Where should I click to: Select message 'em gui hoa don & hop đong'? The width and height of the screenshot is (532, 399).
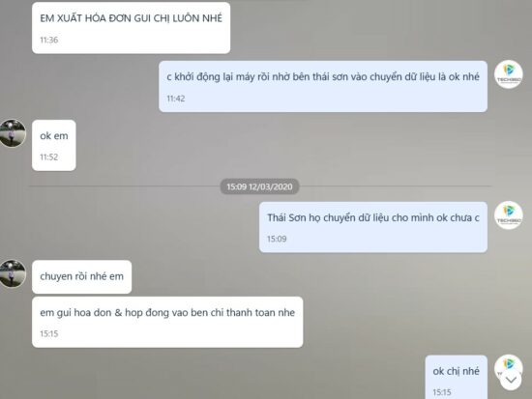tap(167, 322)
